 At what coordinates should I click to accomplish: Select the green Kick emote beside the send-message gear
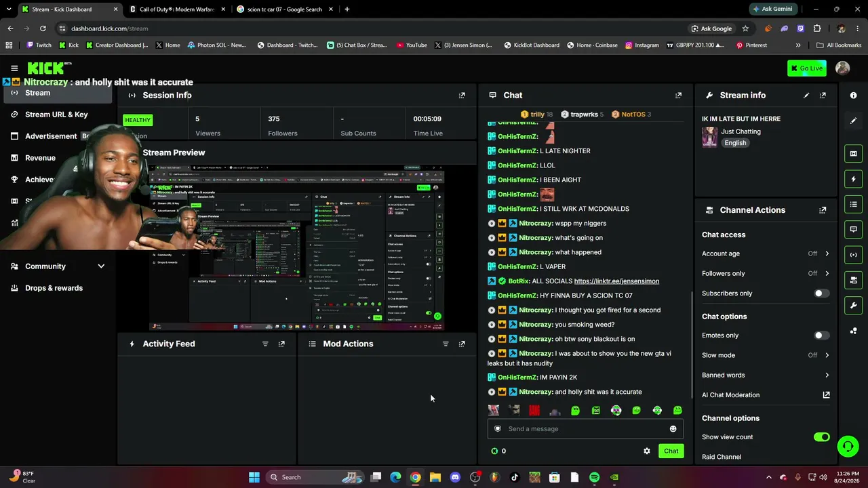(494, 451)
